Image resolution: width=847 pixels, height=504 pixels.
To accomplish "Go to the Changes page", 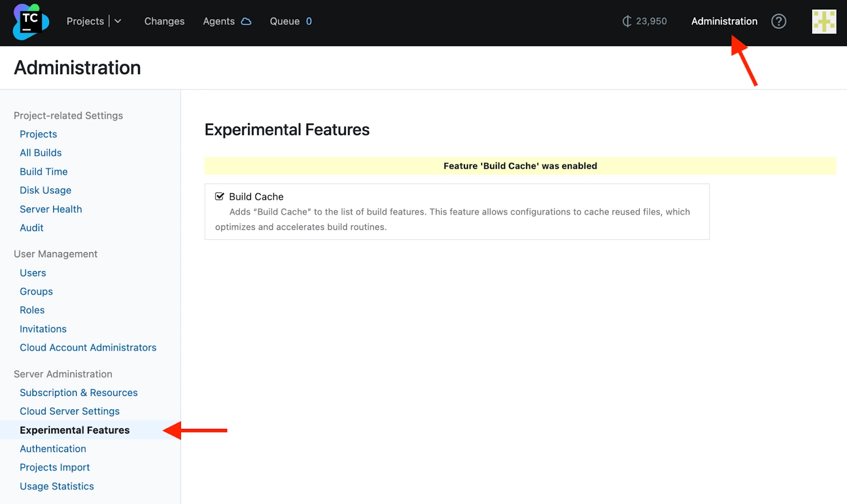I will 165,21.
